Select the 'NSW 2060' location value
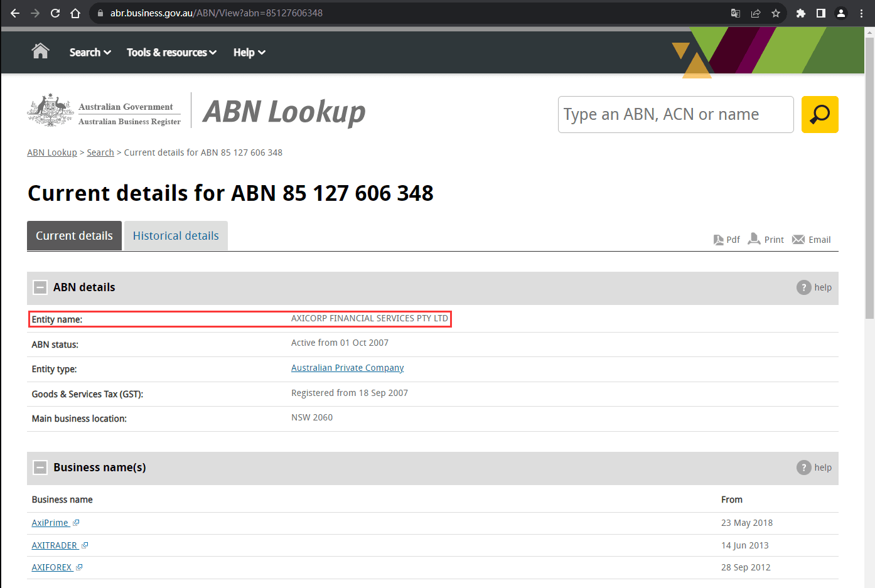The image size is (875, 588). pos(312,417)
